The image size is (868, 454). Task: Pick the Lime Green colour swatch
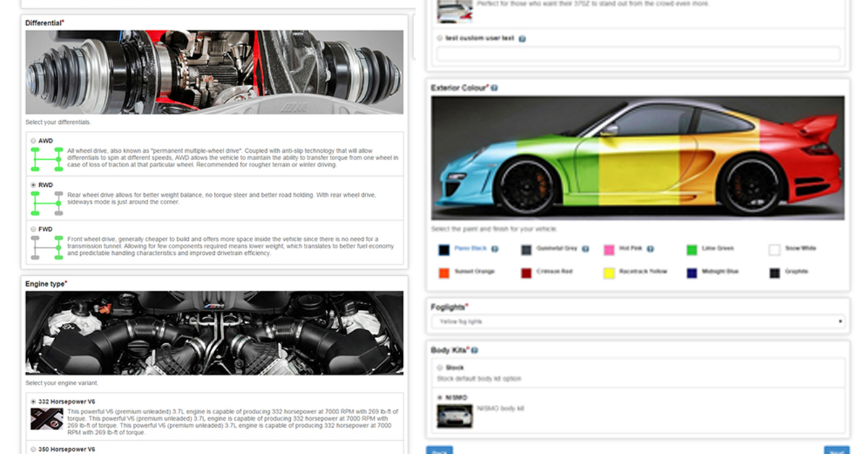692,250
